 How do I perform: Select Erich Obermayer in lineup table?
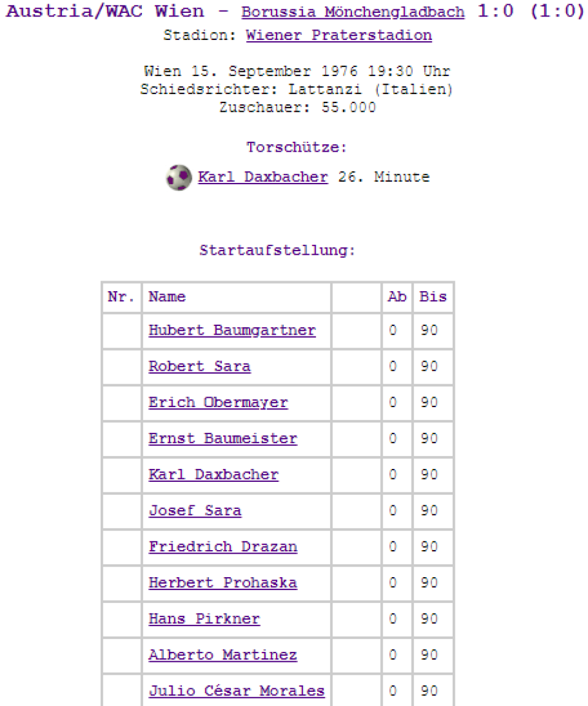(218, 402)
